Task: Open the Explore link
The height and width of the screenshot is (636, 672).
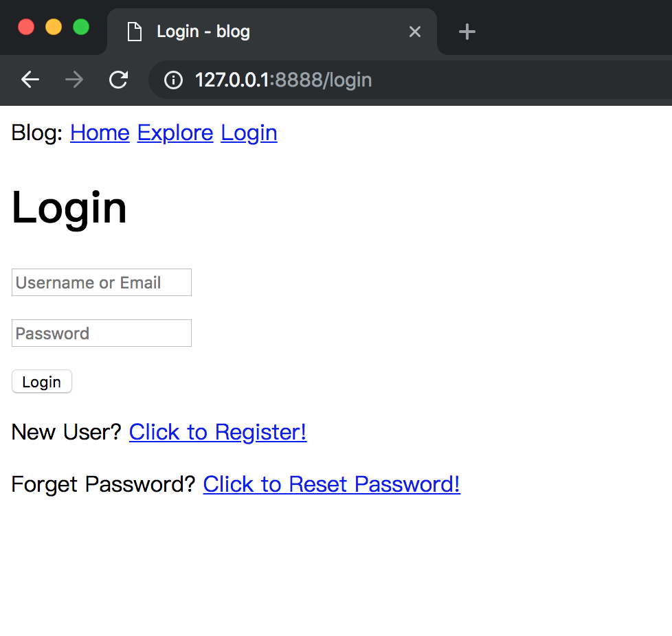Action: pyautogui.click(x=175, y=133)
